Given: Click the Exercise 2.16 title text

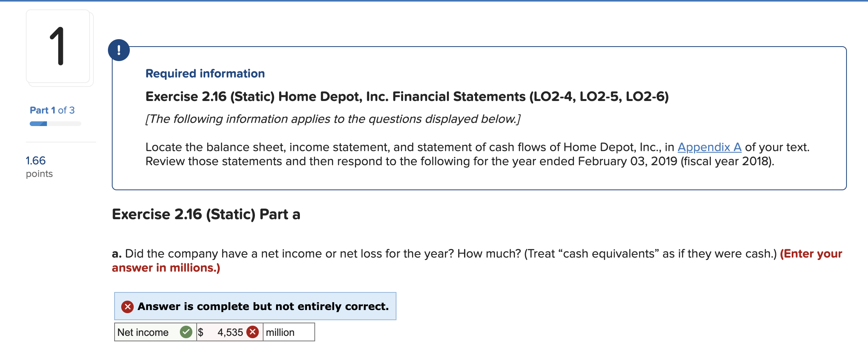Looking at the screenshot, I should coord(406,96).
